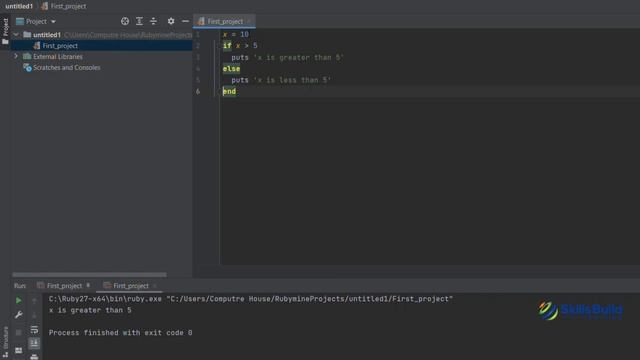The width and height of the screenshot is (640, 360).
Task: Expand External Libraries node
Action: point(16,56)
